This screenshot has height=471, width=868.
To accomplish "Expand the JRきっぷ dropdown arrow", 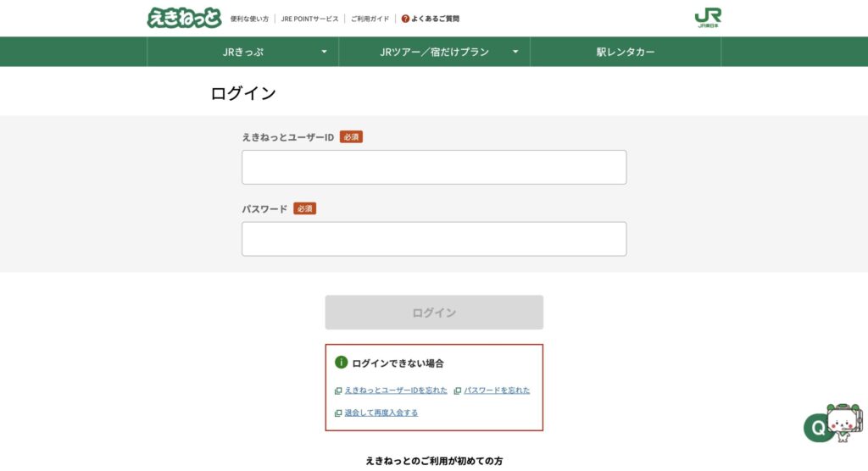I will 325,52.
